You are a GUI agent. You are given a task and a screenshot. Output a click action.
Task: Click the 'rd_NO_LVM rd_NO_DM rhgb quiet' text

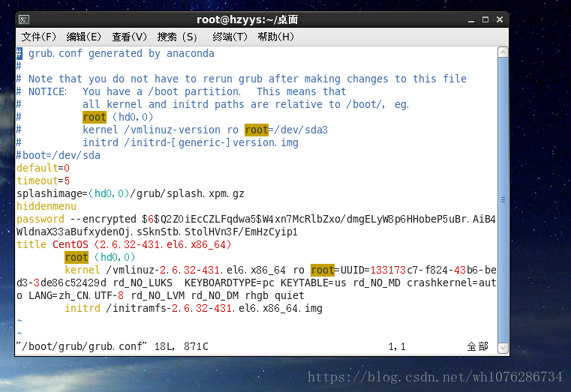point(218,295)
